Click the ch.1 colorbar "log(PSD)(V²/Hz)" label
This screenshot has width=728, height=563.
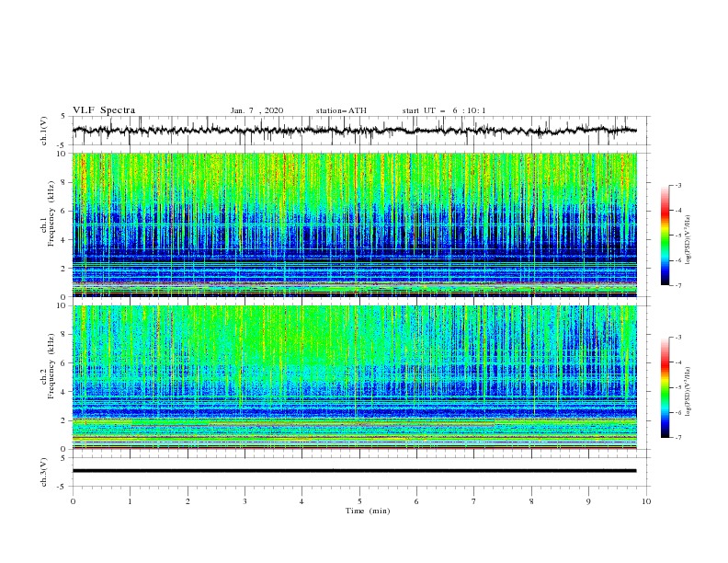point(688,240)
